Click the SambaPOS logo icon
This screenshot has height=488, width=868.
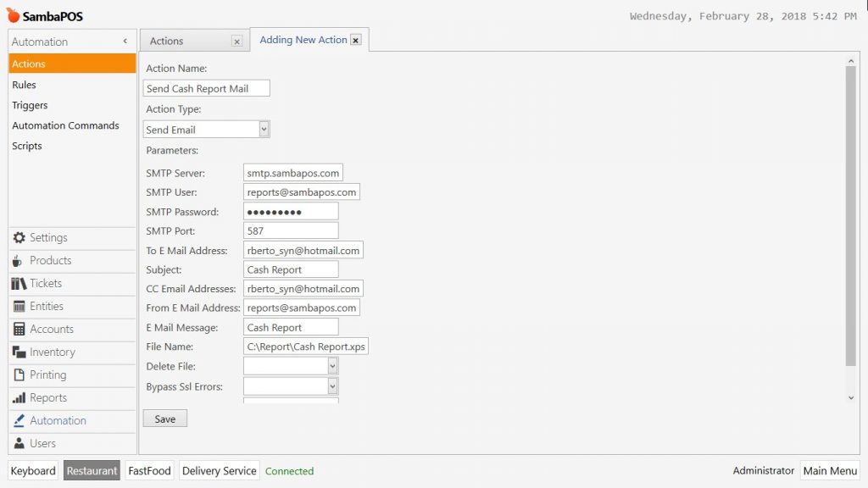(x=14, y=15)
